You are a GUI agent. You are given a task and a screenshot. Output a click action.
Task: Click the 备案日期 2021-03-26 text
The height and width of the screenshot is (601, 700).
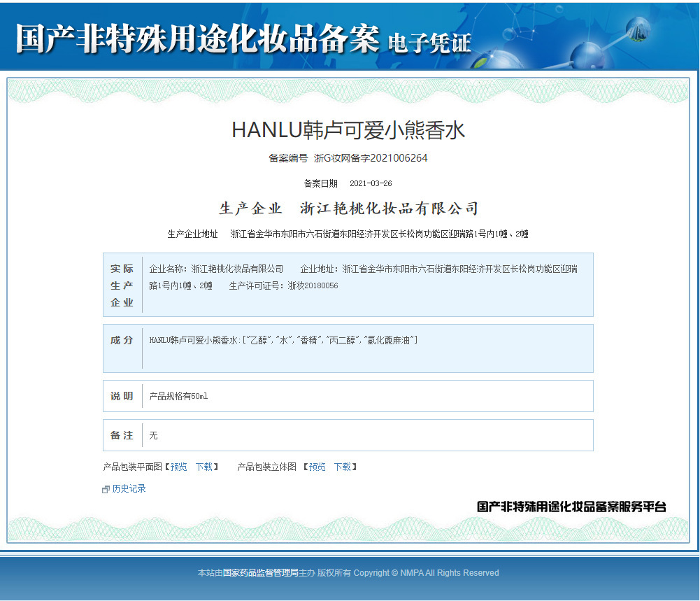[350, 183]
